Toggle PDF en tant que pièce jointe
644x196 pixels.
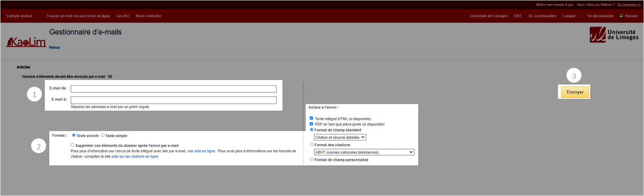click(x=311, y=124)
